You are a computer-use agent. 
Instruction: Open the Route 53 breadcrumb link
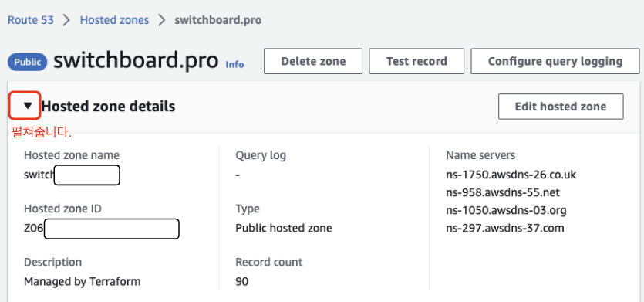pos(31,20)
